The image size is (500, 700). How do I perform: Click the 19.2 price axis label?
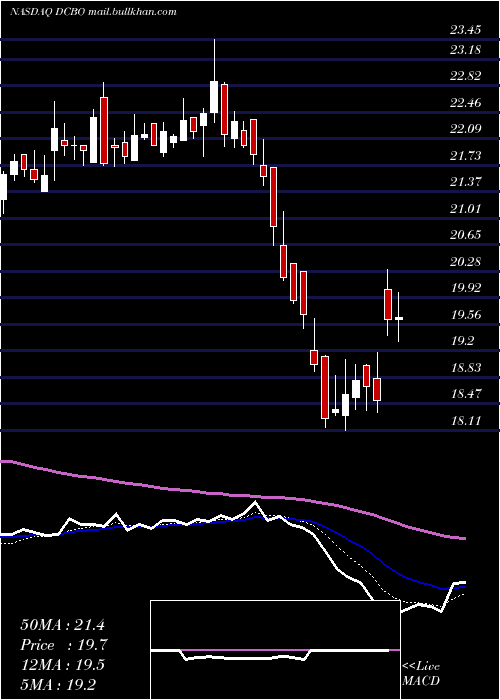(462, 341)
